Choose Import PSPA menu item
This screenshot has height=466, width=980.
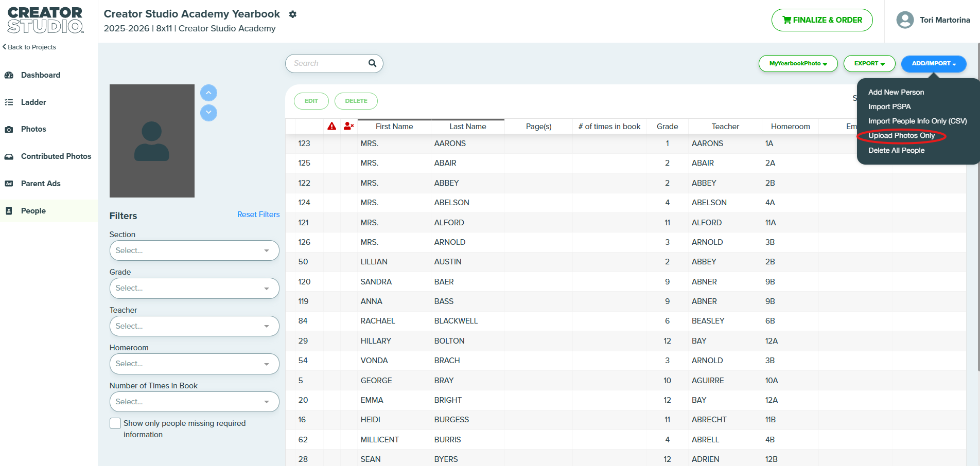(x=889, y=106)
